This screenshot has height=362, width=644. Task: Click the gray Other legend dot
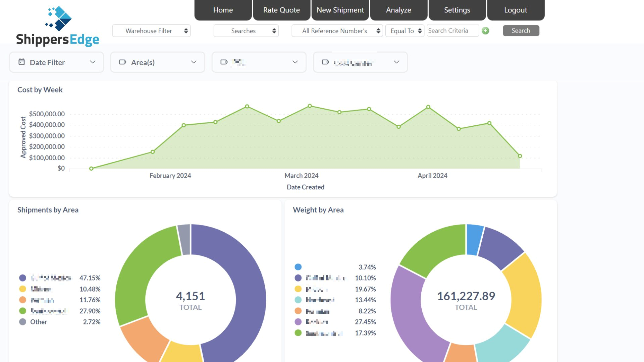(x=22, y=322)
